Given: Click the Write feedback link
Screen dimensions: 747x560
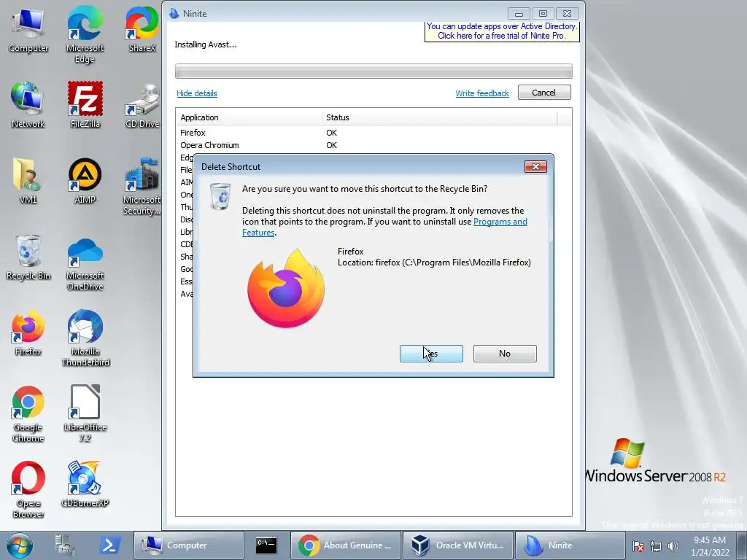Looking at the screenshot, I should (x=482, y=93).
